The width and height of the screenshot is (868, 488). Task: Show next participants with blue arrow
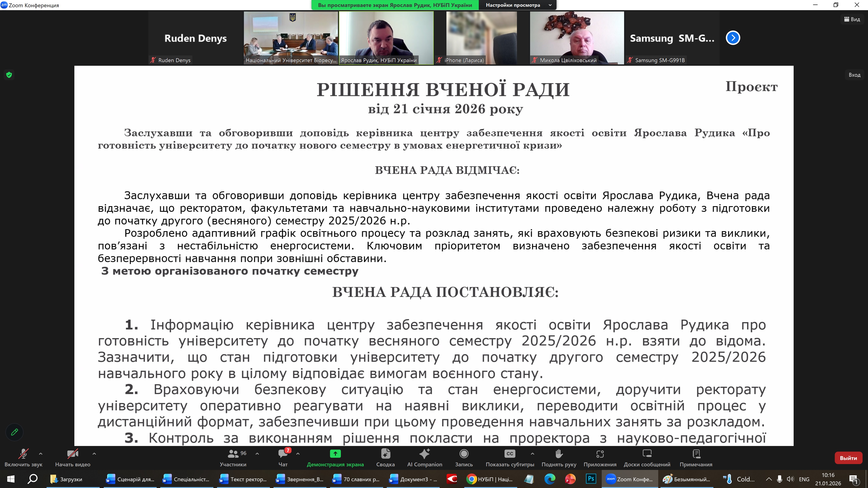733,38
